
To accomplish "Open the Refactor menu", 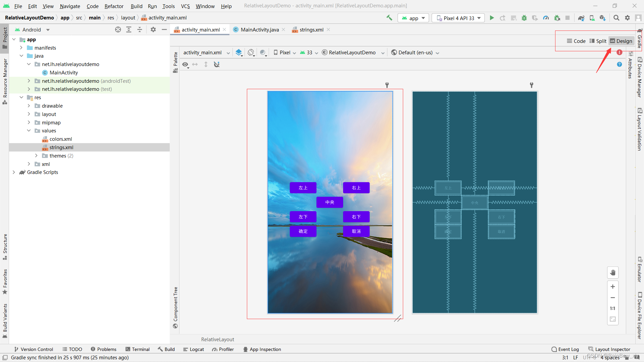I will 114,6.
